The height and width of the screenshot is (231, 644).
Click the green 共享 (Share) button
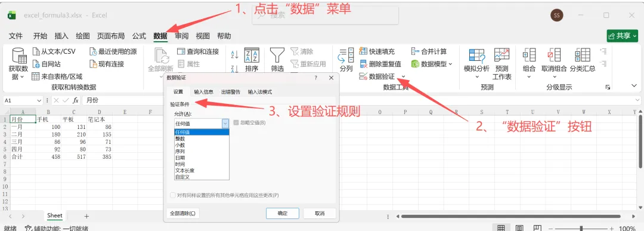pos(622,36)
